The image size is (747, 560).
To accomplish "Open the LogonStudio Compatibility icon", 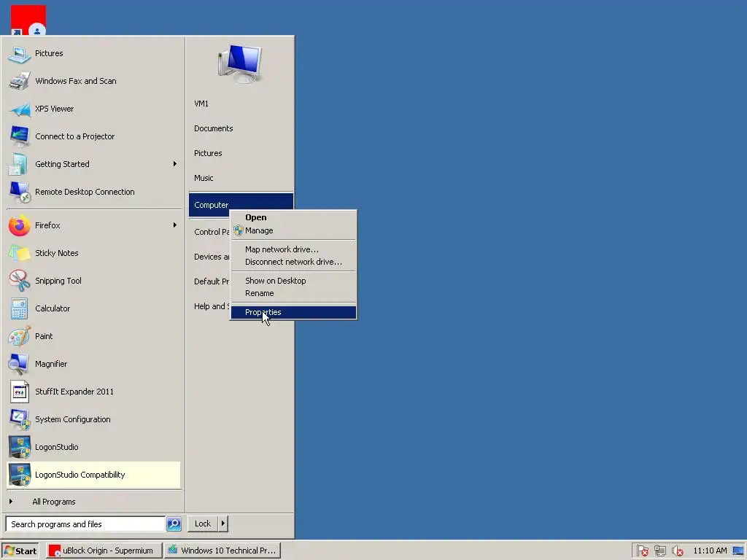I will (19, 475).
